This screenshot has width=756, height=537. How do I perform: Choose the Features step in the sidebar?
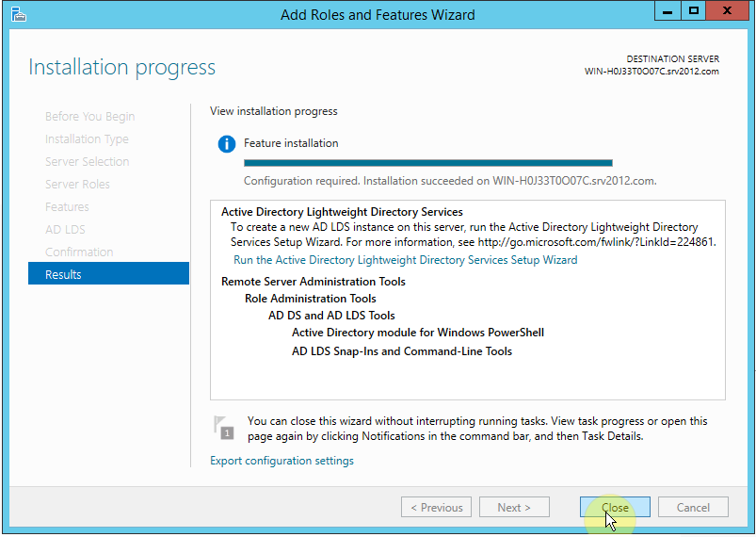coord(67,206)
